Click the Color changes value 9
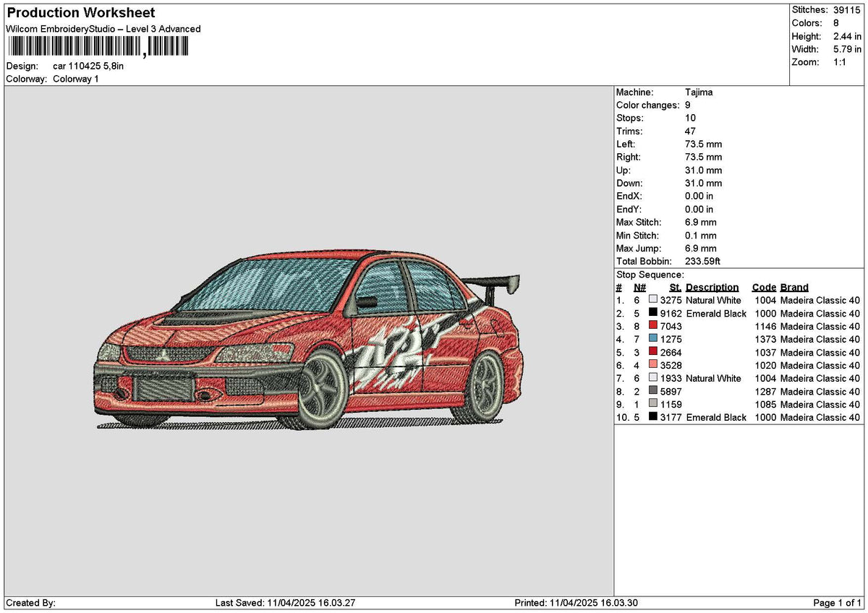 [x=688, y=106]
